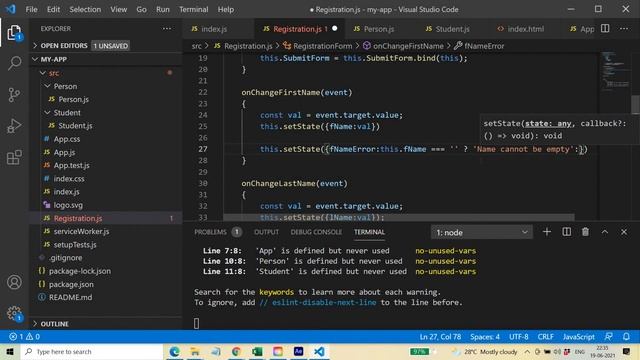Screen dimensions: 640x360
Task: Open the Accounts menu icon
Action: point(14,282)
